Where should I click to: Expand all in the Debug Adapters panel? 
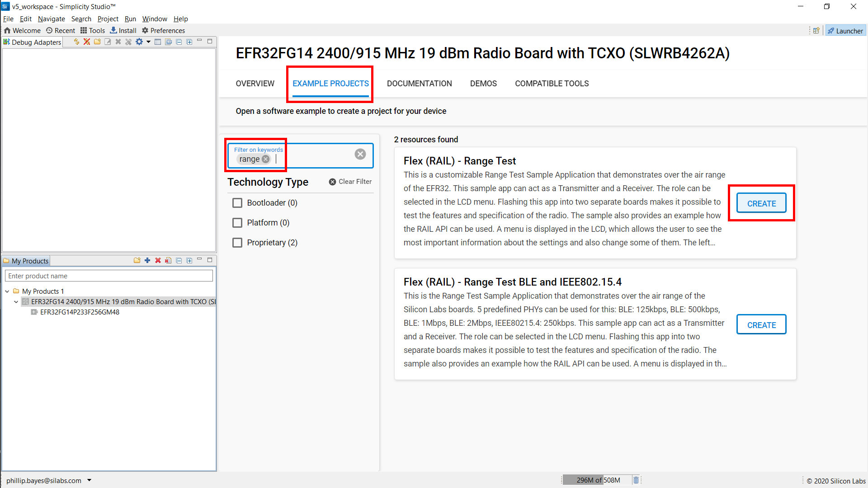189,42
